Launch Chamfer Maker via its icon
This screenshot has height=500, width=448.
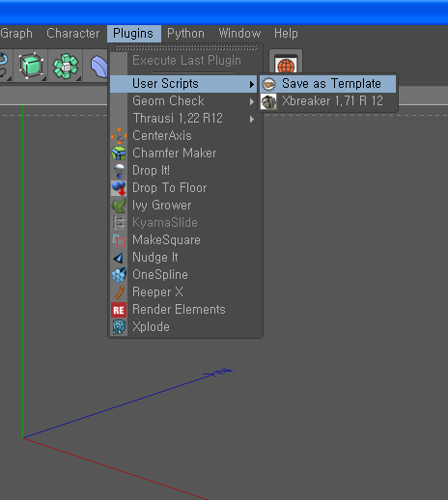click(119, 153)
